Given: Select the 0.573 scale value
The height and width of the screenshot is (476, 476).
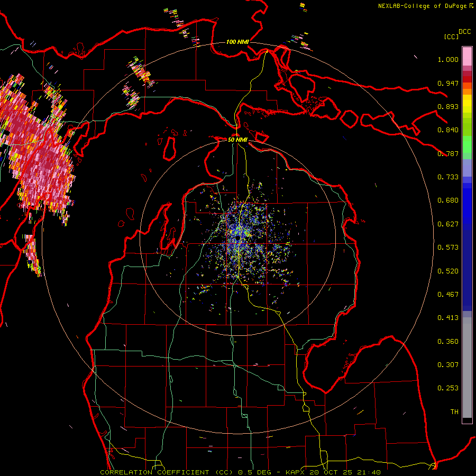Looking at the screenshot, I should point(448,248).
